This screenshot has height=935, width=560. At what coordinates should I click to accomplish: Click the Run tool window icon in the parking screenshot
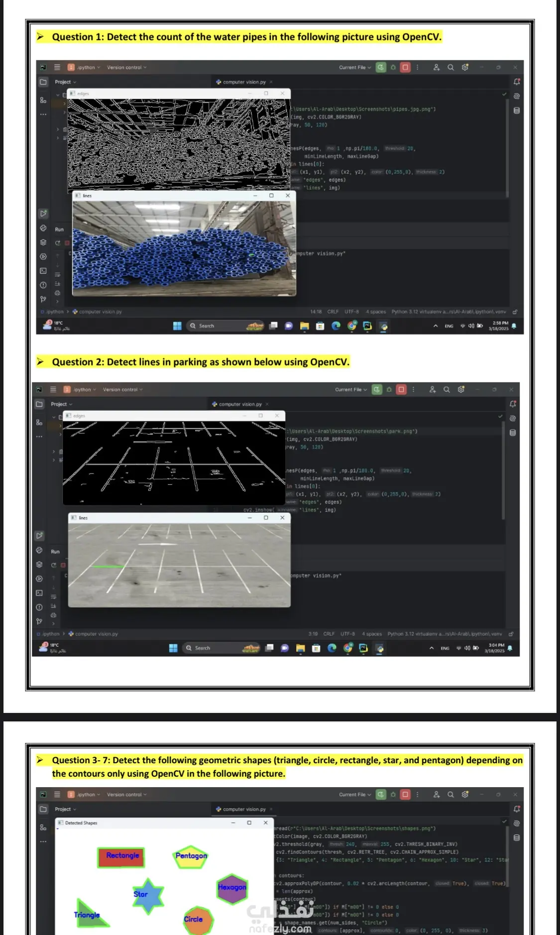tap(39, 536)
